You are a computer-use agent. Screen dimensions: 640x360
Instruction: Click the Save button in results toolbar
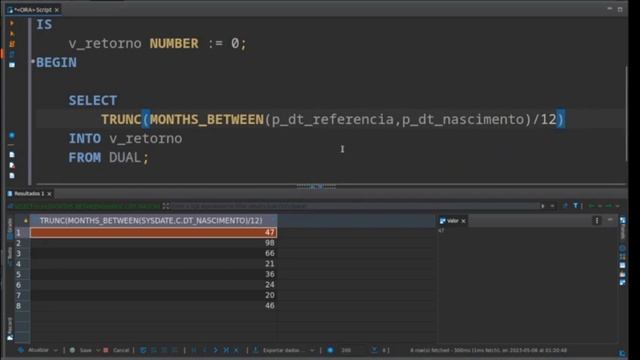pos(81,350)
